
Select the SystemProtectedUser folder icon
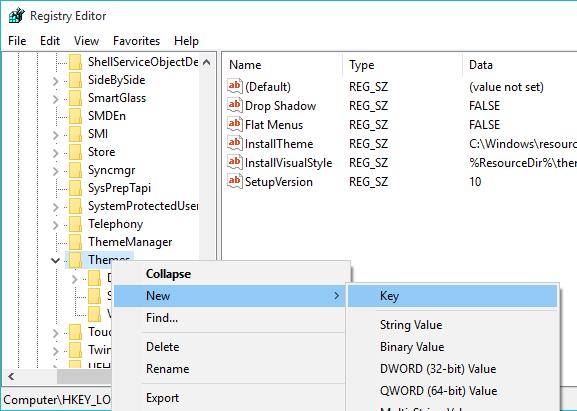[75, 206]
